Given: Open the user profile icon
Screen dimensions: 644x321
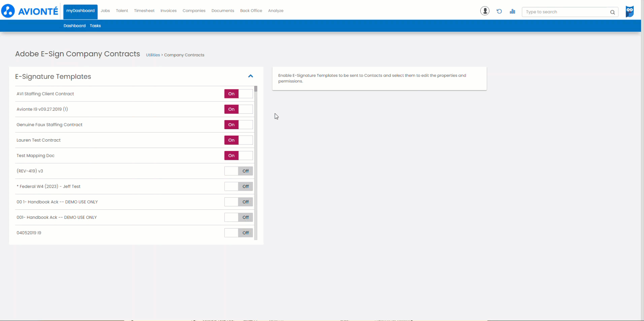Looking at the screenshot, I should (x=485, y=11).
